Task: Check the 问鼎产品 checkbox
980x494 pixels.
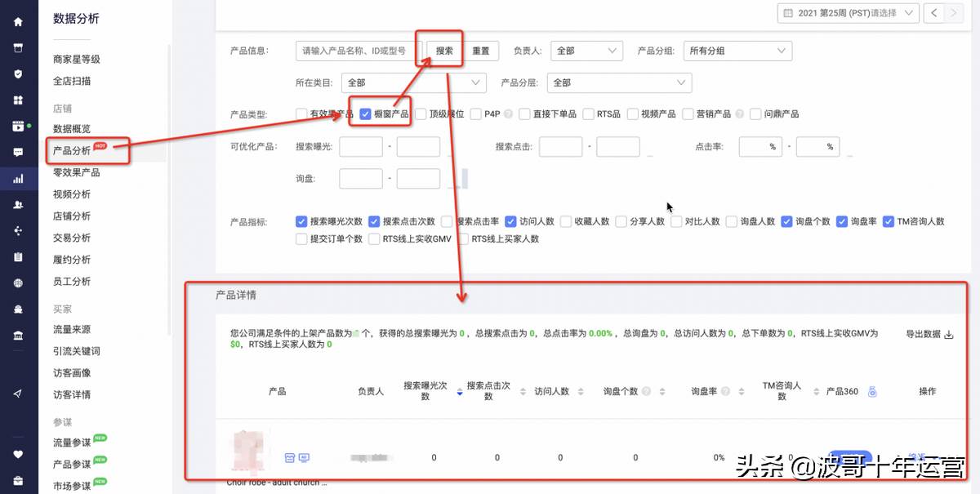Action: click(755, 114)
